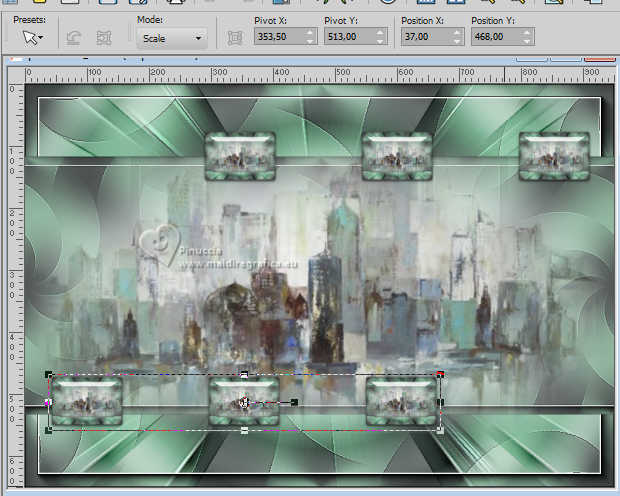
Task: Click the bottom-right selection corner handle
Action: pos(440,430)
